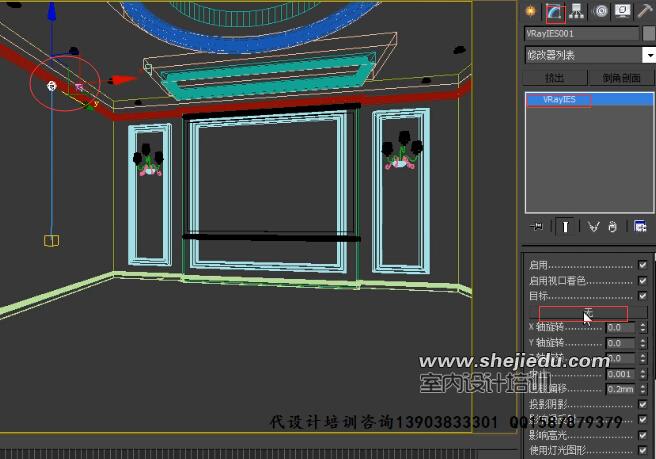
Task: Open the Create tab in command panel
Action: 531,11
